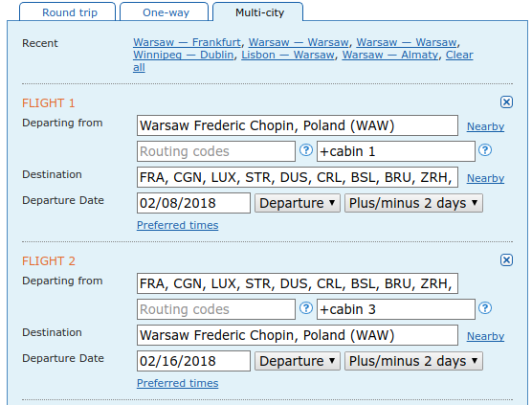532x405 pixels.
Task: Focus Flight 2 Routing codes field
Action: 216,309
